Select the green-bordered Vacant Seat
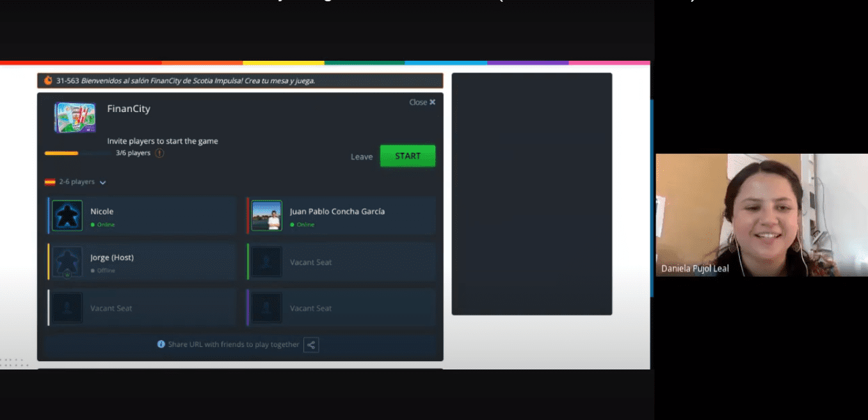868x420 pixels. tap(341, 262)
